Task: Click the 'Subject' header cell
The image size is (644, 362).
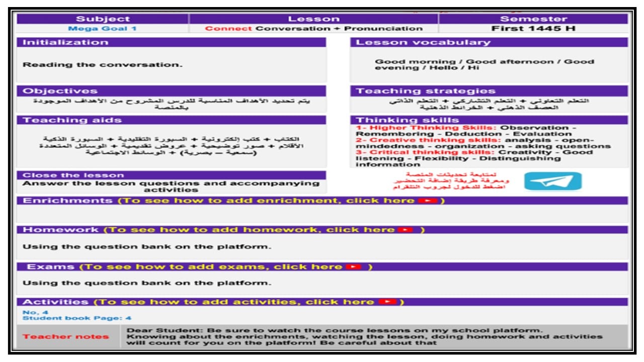Action: tap(103, 19)
